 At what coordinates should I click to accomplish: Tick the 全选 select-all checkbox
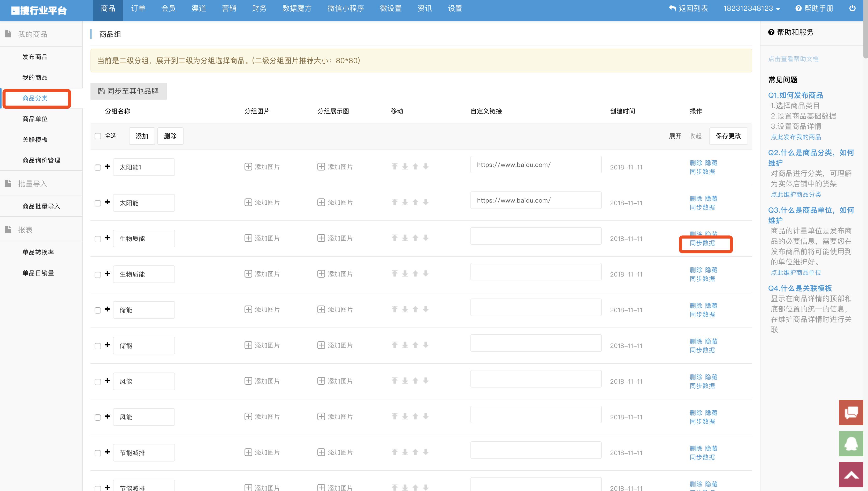click(98, 136)
